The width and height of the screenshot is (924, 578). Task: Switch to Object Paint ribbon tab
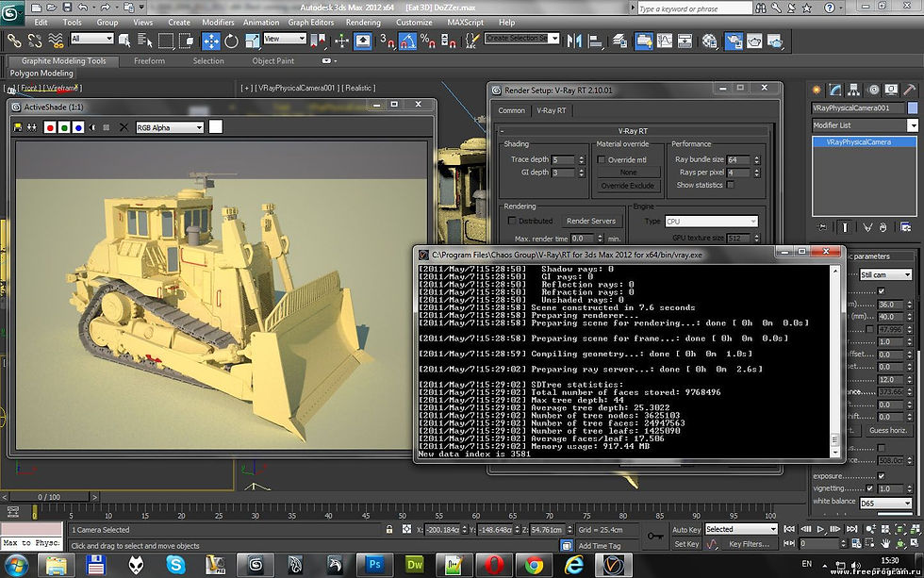point(272,60)
